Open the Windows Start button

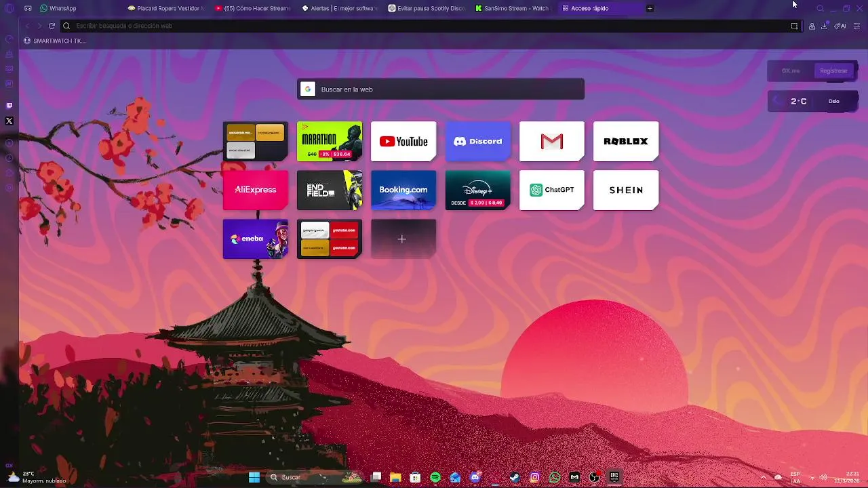tap(254, 477)
